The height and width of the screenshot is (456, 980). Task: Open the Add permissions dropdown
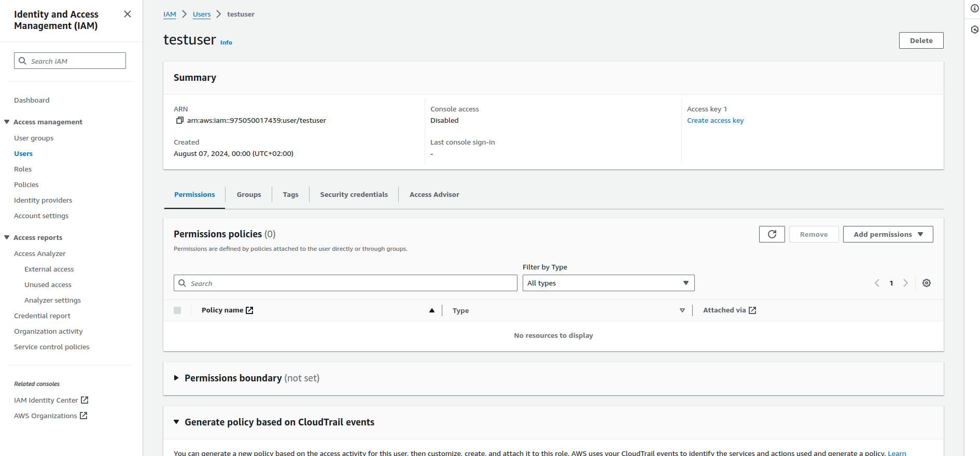(x=888, y=234)
